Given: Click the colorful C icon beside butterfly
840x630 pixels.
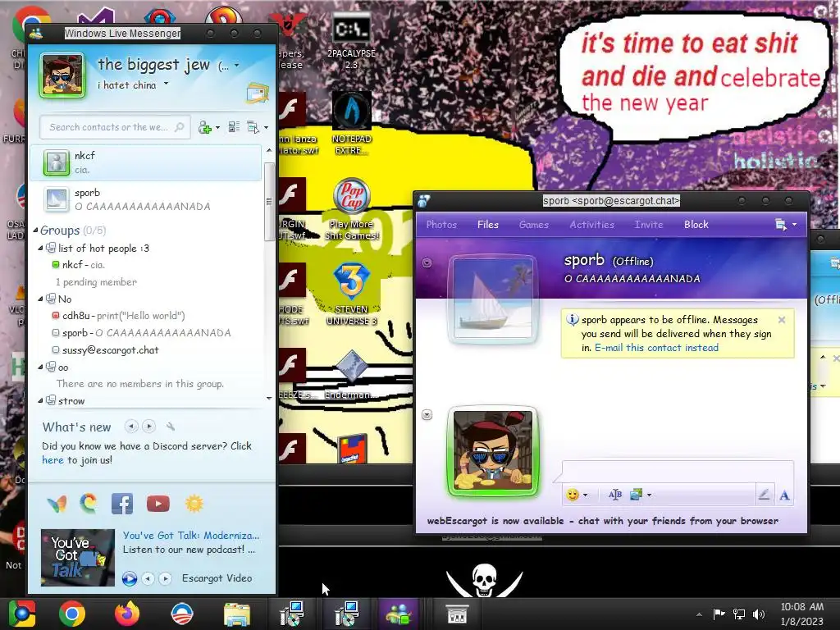Looking at the screenshot, I should 89,504.
